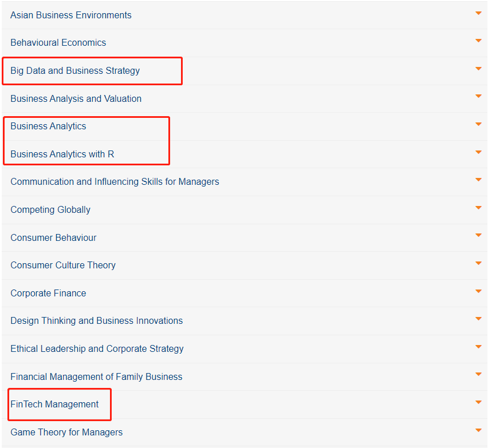This screenshot has width=492, height=448.
Task: Expand Behavioural Economics orange arrow
Action: click(x=478, y=41)
